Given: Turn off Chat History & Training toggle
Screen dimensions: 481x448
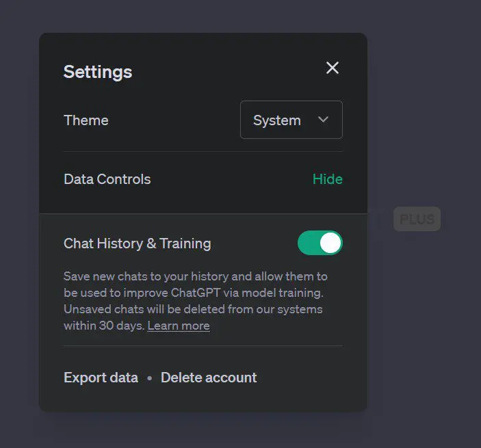Looking at the screenshot, I should pyautogui.click(x=320, y=243).
